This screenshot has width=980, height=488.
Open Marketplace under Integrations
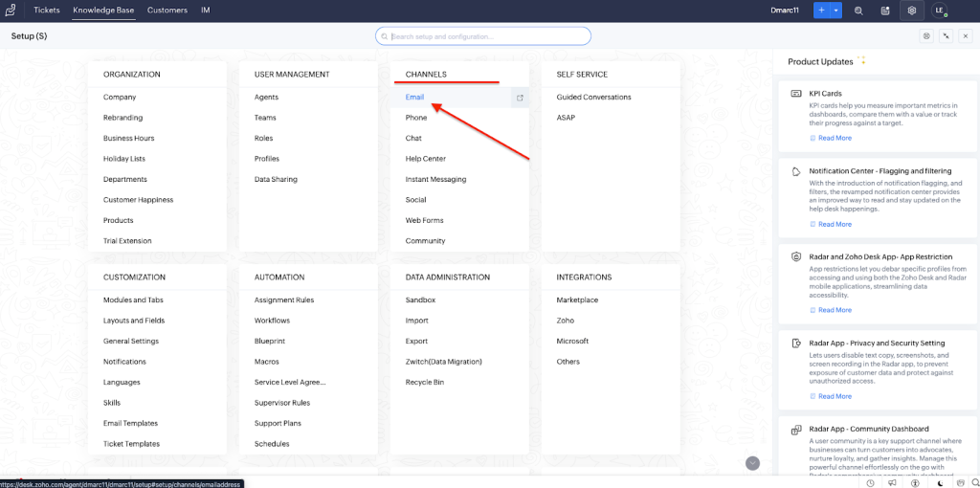coord(577,300)
